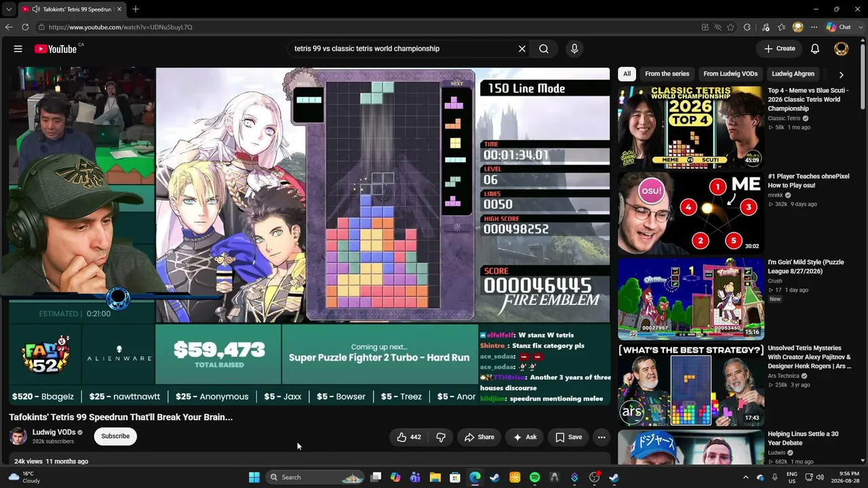View site information lock icon
868x488 pixels.
tap(41, 27)
